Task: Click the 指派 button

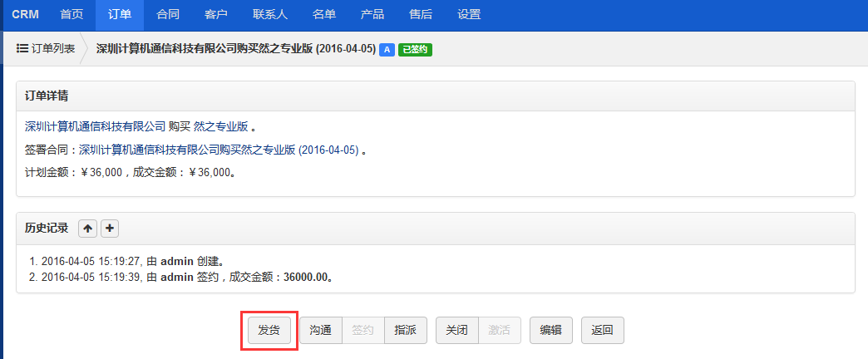Action: [406, 330]
